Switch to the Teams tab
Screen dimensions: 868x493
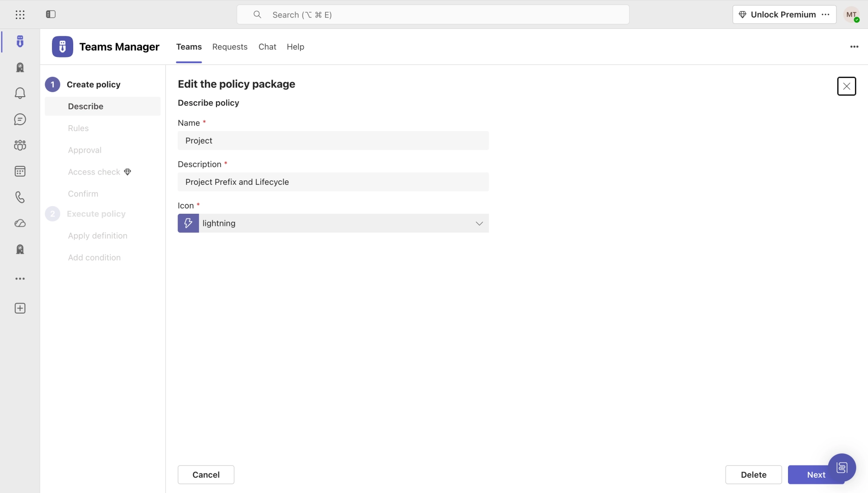coord(189,47)
